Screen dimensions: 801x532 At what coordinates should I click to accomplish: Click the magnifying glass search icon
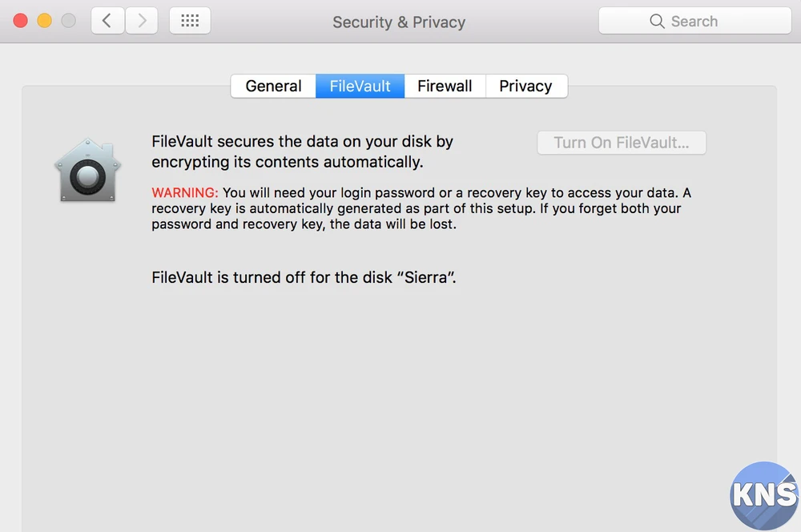(x=657, y=22)
